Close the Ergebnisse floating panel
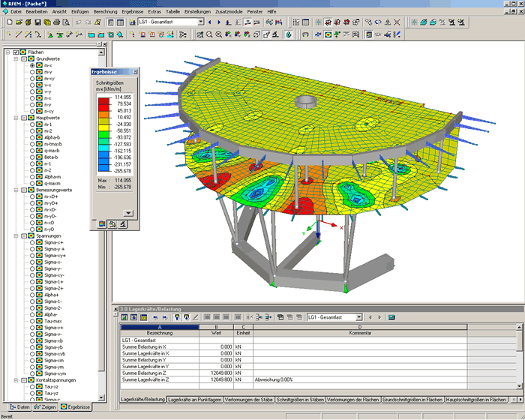Viewport: 525px width, 420px height. click(135, 72)
